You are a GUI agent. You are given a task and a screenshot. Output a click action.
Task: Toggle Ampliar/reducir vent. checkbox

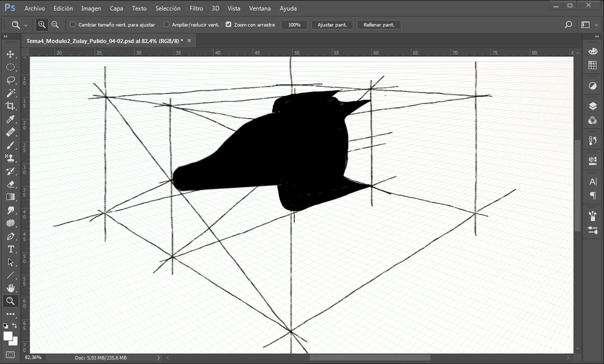point(166,24)
